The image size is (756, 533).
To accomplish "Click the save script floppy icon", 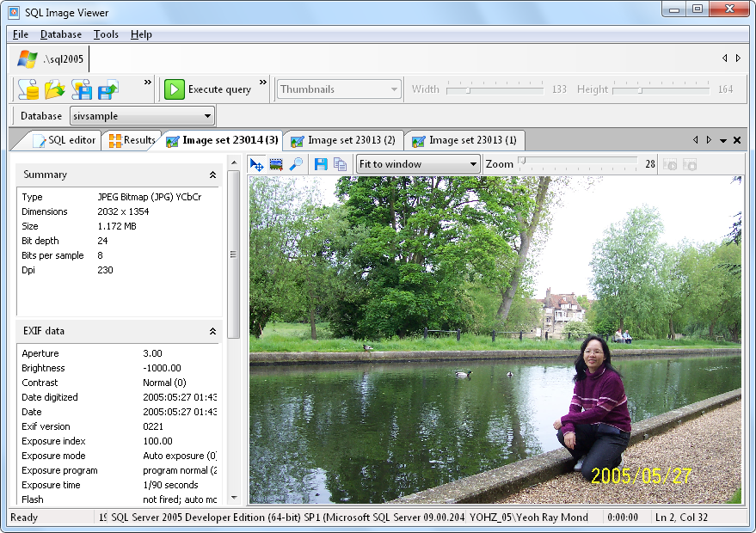I will pos(82,89).
